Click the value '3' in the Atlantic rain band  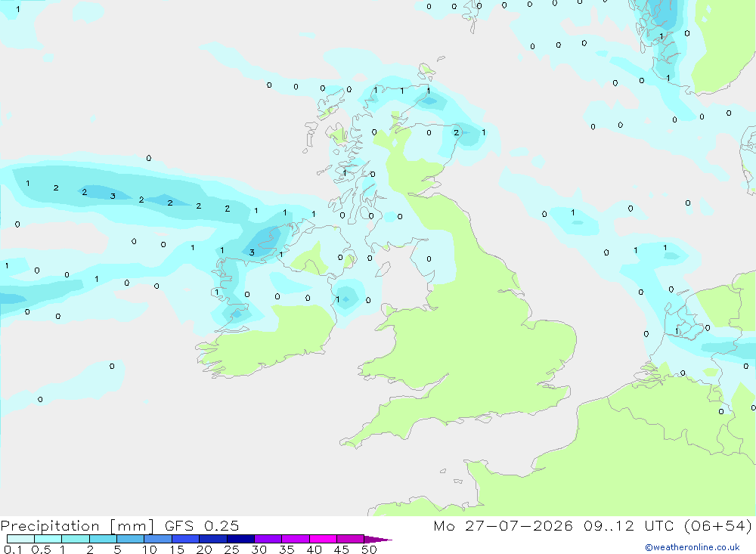[113, 197]
